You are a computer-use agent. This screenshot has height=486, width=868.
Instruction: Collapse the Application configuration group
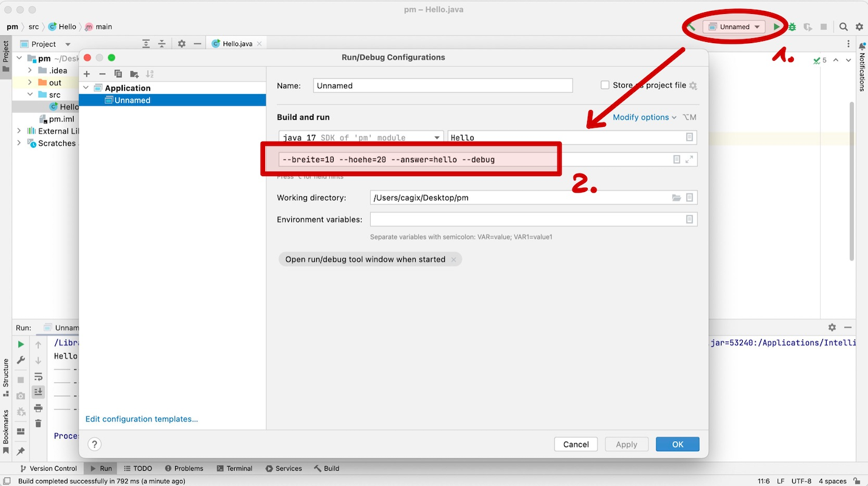click(x=86, y=87)
